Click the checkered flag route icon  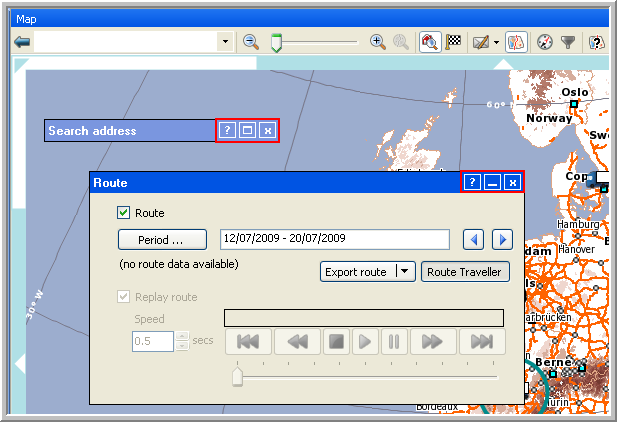(x=452, y=42)
